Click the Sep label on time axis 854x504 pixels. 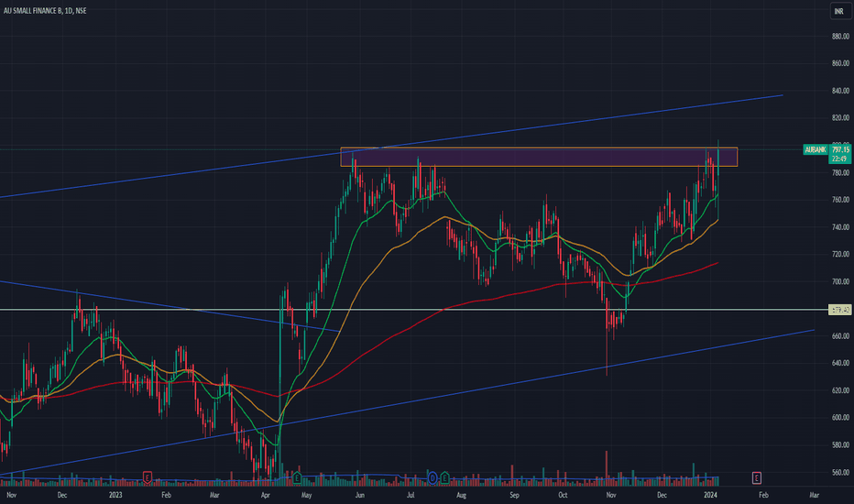click(x=514, y=495)
